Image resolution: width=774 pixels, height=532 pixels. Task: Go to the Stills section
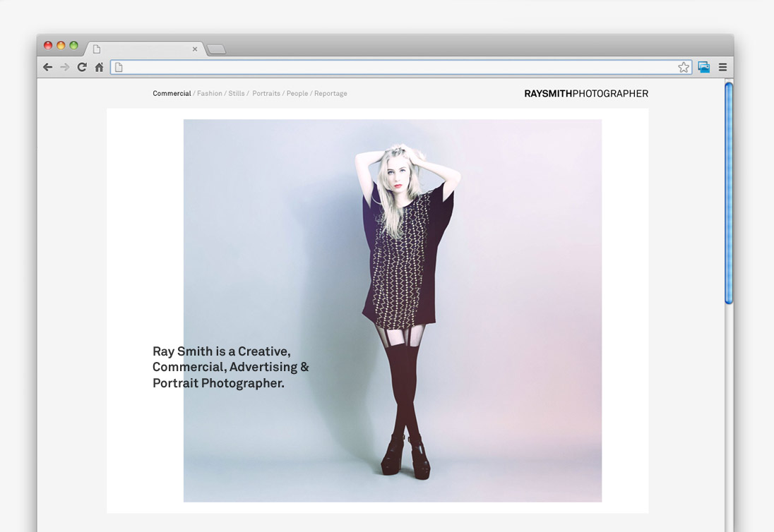tap(236, 93)
